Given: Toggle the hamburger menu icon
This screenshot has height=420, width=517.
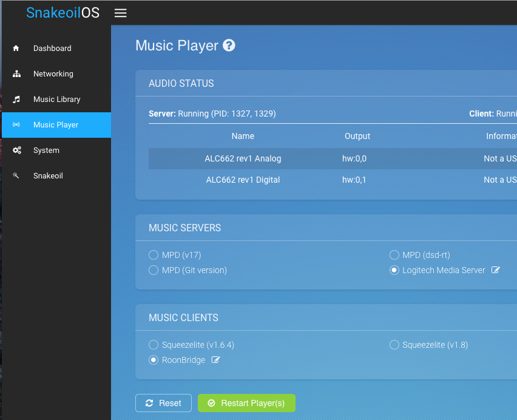Looking at the screenshot, I should point(120,13).
